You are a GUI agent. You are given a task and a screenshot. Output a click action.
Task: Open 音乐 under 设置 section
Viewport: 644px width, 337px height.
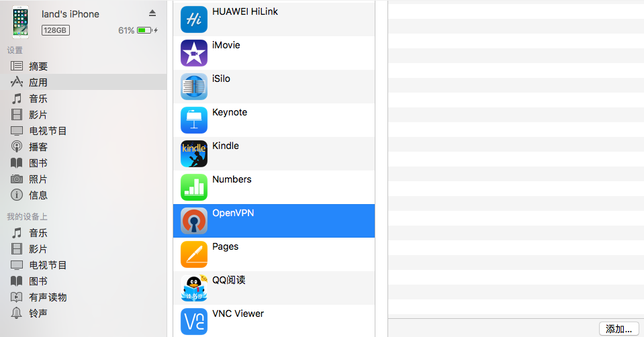pos(38,99)
